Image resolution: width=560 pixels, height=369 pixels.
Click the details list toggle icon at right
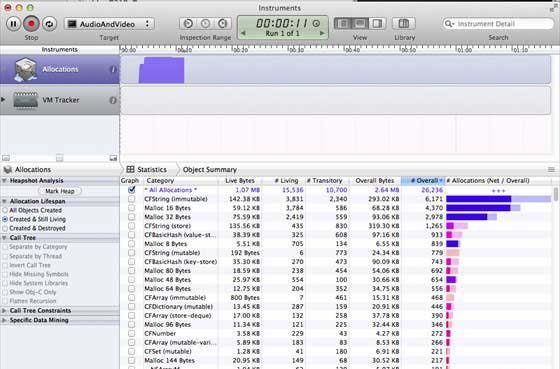tap(551, 170)
